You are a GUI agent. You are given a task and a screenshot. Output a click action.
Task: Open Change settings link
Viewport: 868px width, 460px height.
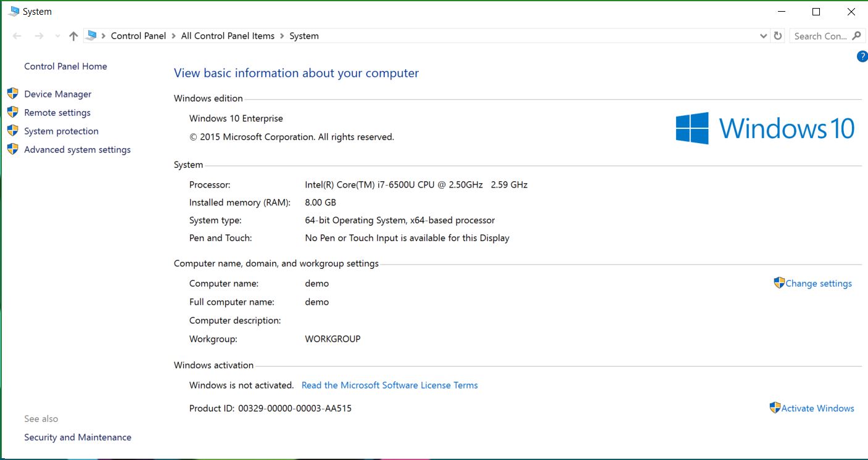click(818, 284)
